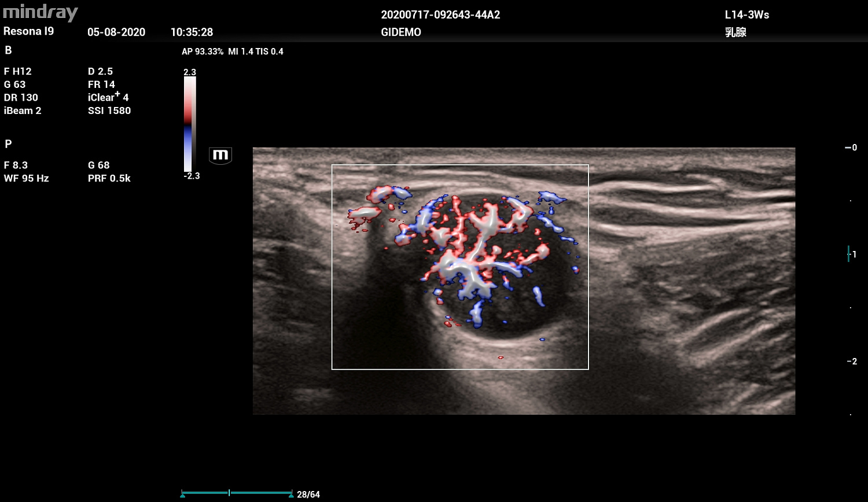Click the B-mode gain G 63 value
Viewport: 868px width, 502px height.
point(14,84)
